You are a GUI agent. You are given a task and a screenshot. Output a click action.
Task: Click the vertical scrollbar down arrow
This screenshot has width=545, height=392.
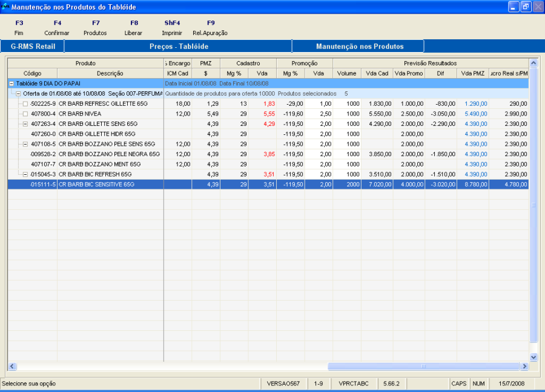pyautogui.click(x=533, y=357)
